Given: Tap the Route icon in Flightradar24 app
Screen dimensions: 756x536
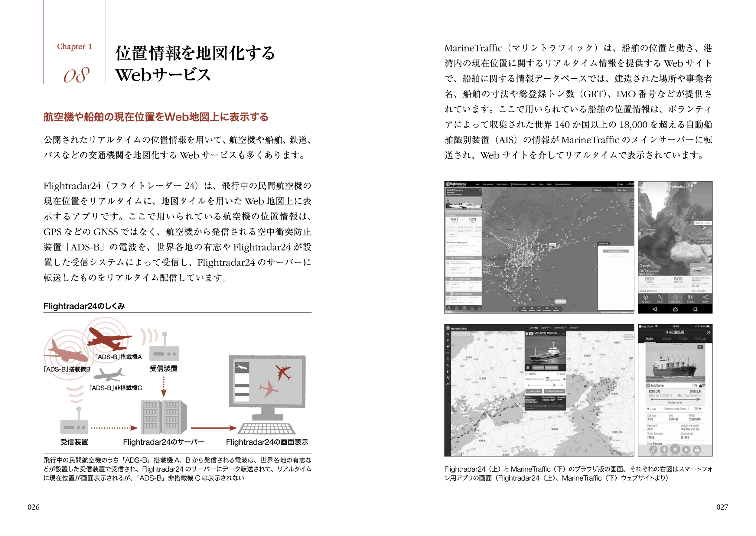Looking at the screenshot, I should pos(660,298).
